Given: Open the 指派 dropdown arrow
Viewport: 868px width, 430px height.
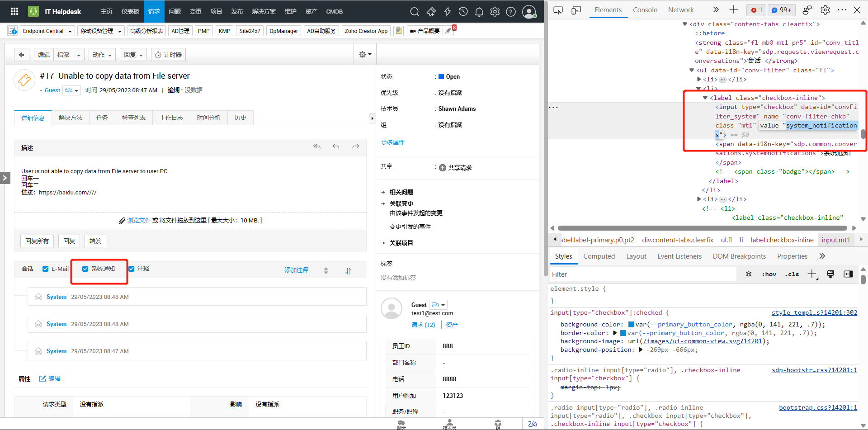Looking at the screenshot, I should 79,55.
